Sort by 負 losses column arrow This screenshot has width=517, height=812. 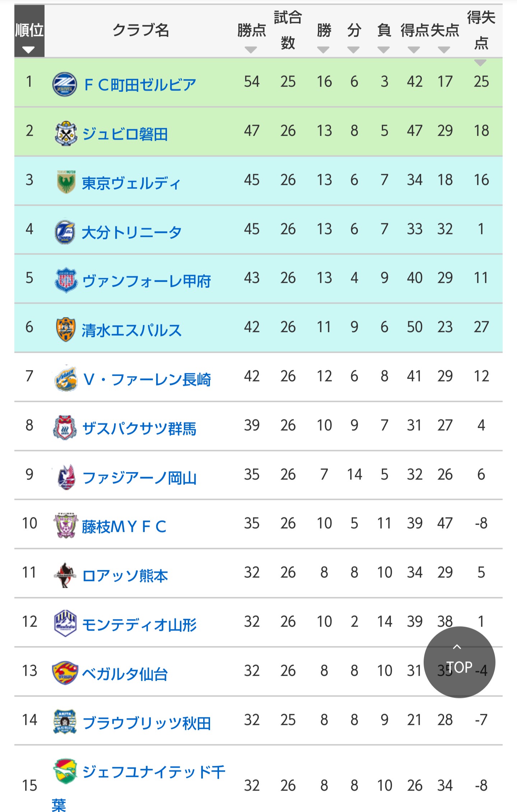(384, 50)
